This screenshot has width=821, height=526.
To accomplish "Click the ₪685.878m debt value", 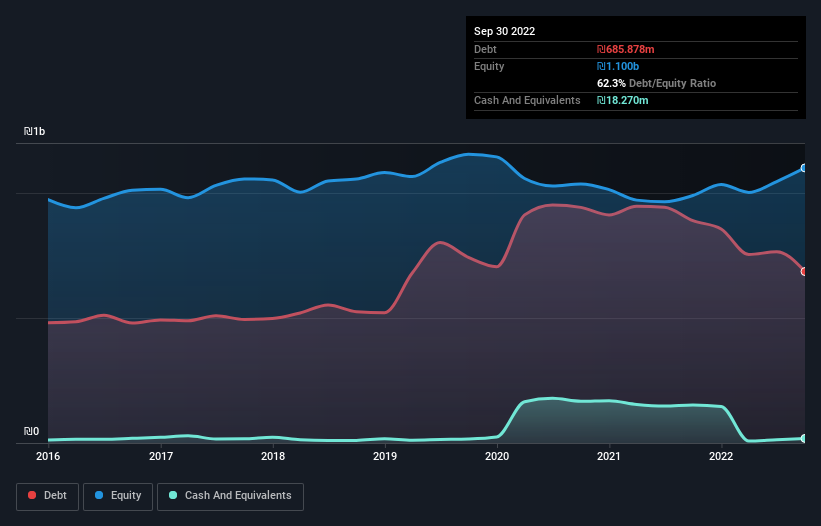I will point(625,49).
